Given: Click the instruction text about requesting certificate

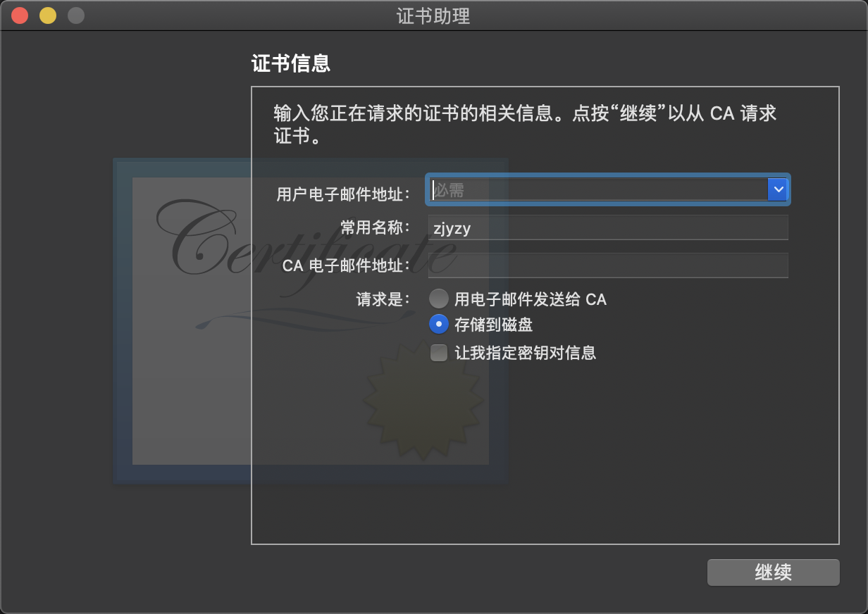Looking at the screenshot, I should pyautogui.click(x=525, y=124).
